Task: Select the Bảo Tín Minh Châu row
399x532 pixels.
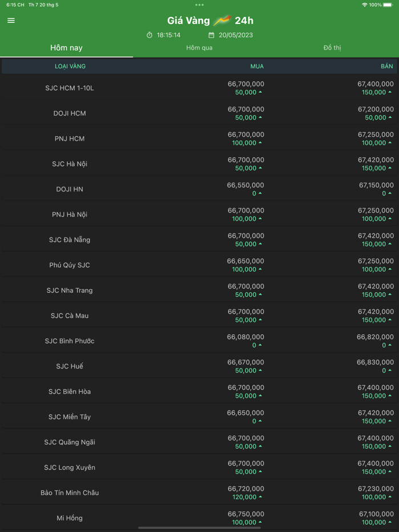Action: (199, 492)
